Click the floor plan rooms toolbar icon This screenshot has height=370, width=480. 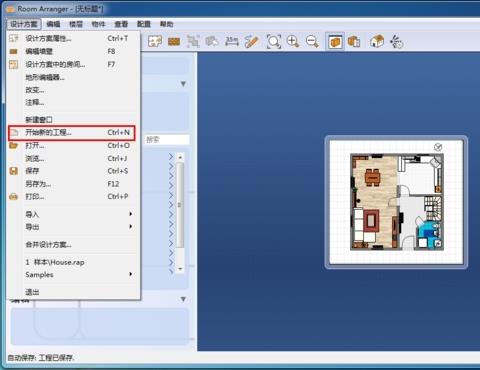(x=155, y=42)
